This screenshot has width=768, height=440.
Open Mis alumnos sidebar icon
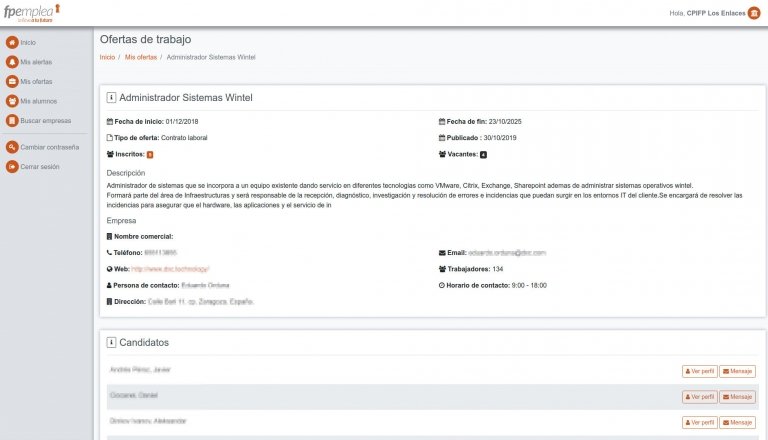tap(12, 101)
